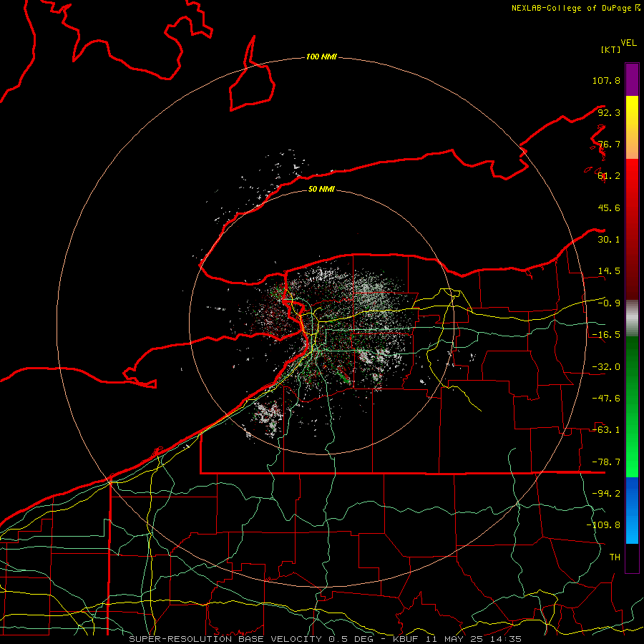Image resolution: width=644 pixels, height=644 pixels.
Task: Click the -32.0 legend value
Action: tap(606, 367)
